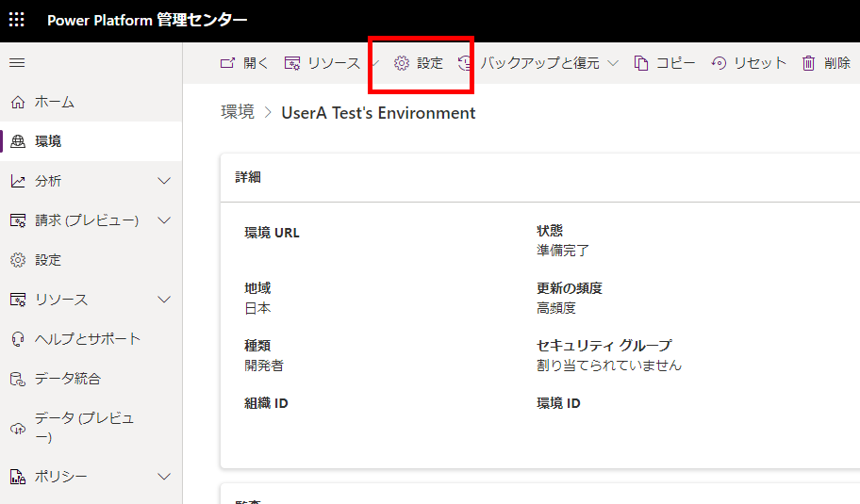Click the 環境 ID label
The image size is (860, 504).
click(558, 403)
